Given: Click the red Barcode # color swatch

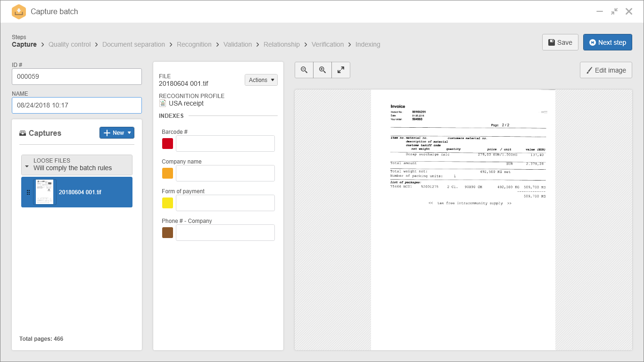Looking at the screenshot, I should [x=167, y=144].
